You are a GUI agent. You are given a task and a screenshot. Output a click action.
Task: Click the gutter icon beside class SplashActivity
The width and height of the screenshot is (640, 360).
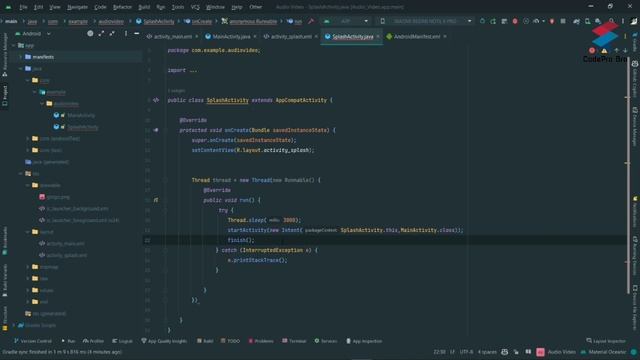pyautogui.click(x=156, y=100)
